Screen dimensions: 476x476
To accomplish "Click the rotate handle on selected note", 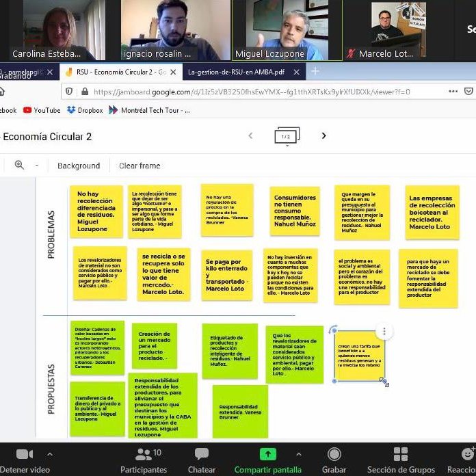I will pyautogui.click(x=333, y=329).
